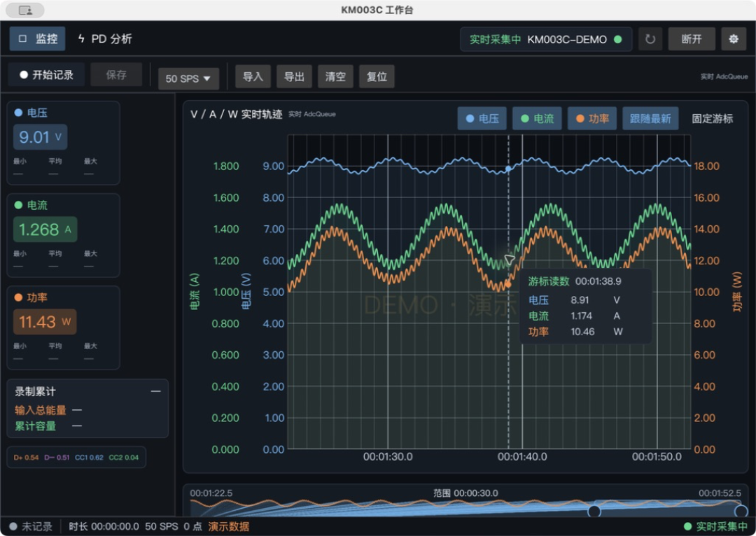Click the V / A / W 实时轨迹 chart title
The image size is (756, 536).
point(237,114)
